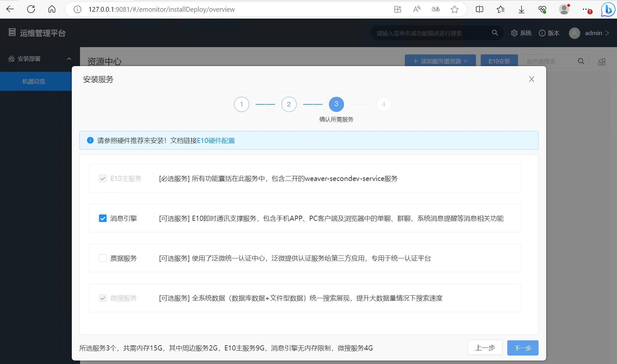This screenshot has height=364, width=617.
Task: Open 系统 settings gear
Action: pyautogui.click(x=521, y=33)
